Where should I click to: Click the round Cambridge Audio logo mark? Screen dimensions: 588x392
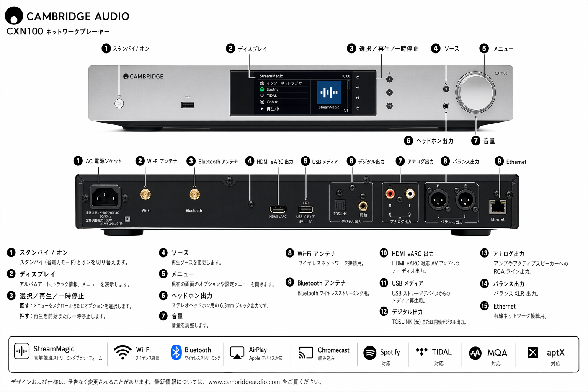[14, 16]
